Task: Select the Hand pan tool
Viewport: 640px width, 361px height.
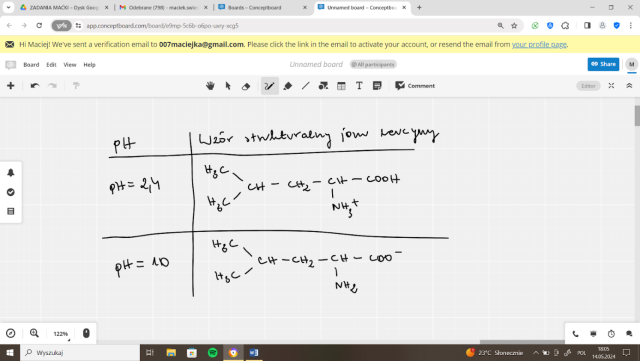Action: pos(210,86)
